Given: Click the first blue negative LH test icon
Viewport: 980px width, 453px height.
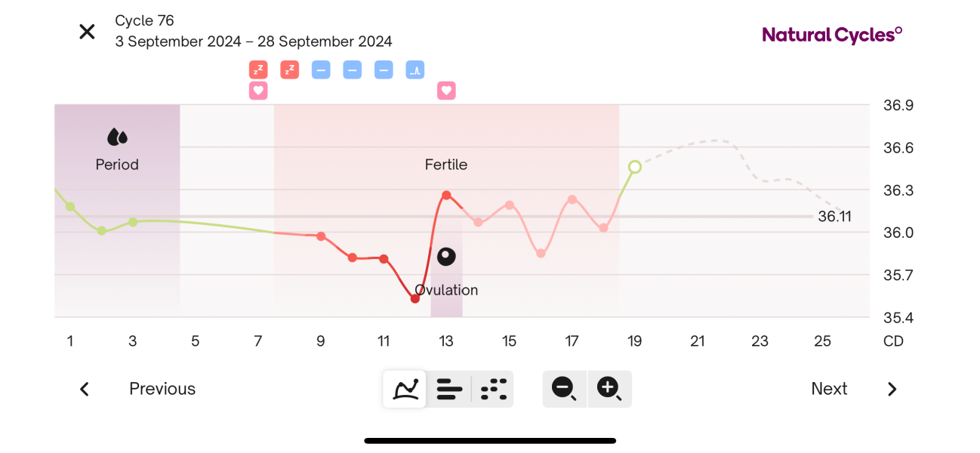Looking at the screenshot, I should point(321,69).
